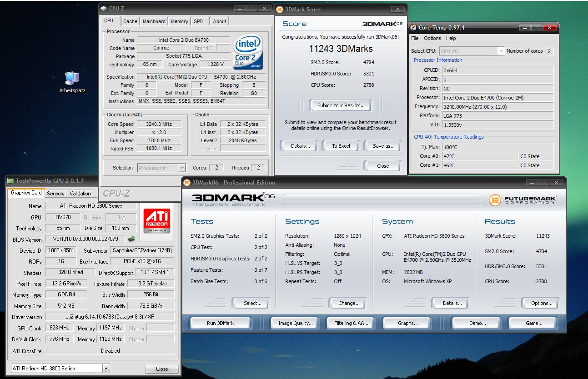Click the Core Temp Frequency field
The width and height of the screenshot is (588, 379).
[498, 107]
